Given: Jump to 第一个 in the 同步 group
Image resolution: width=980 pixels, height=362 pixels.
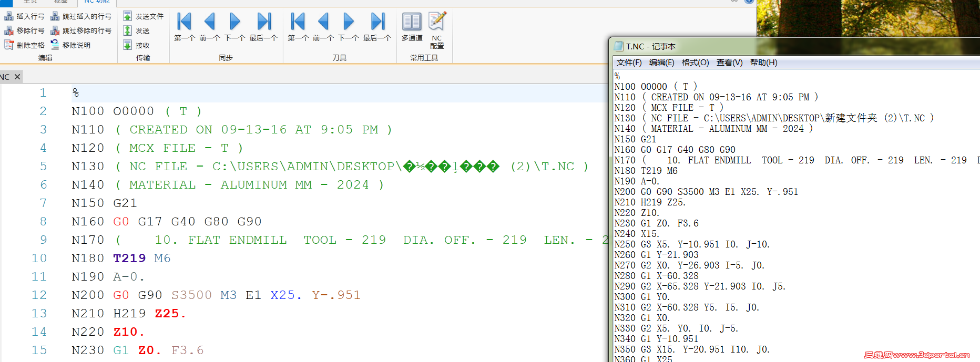Looking at the screenshot, I should coord(185,27).
